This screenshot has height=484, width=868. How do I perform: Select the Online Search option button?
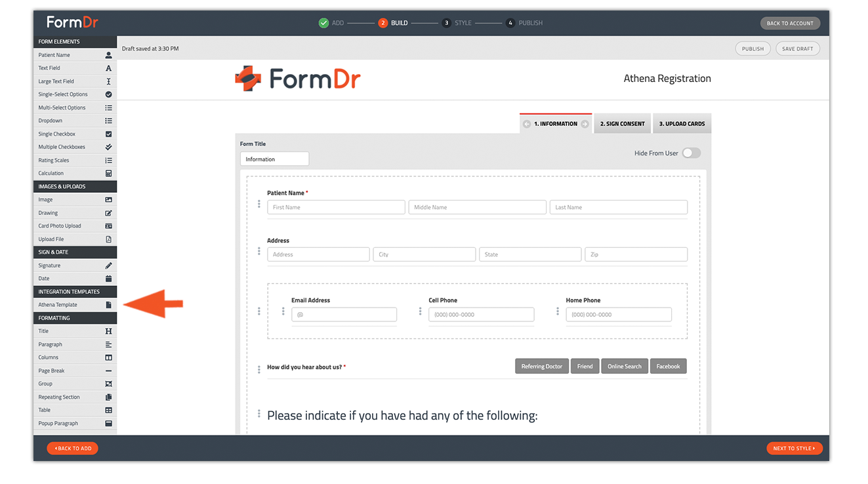coord(625,367)
